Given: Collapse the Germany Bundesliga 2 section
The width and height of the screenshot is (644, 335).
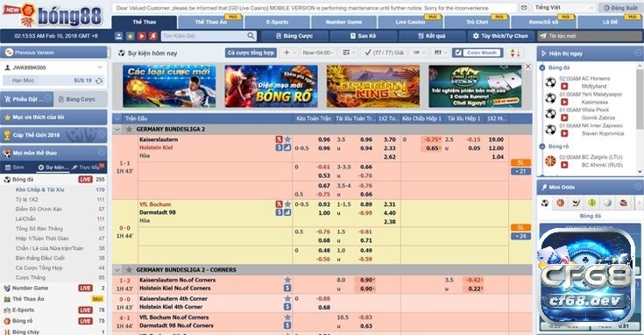Looking at the screenshot, I should pyautogui.click(x=117, y=130).
